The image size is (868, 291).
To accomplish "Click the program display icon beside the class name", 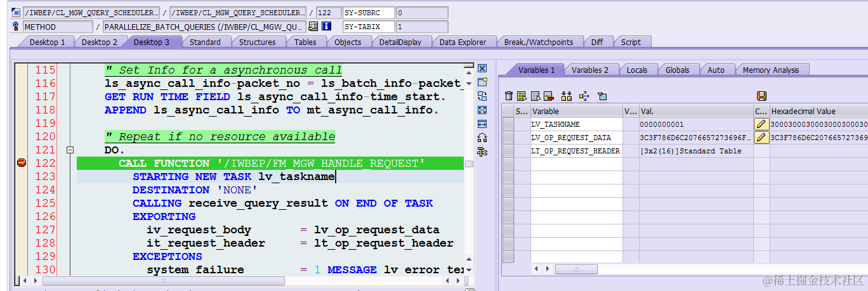I will (16, 13).
